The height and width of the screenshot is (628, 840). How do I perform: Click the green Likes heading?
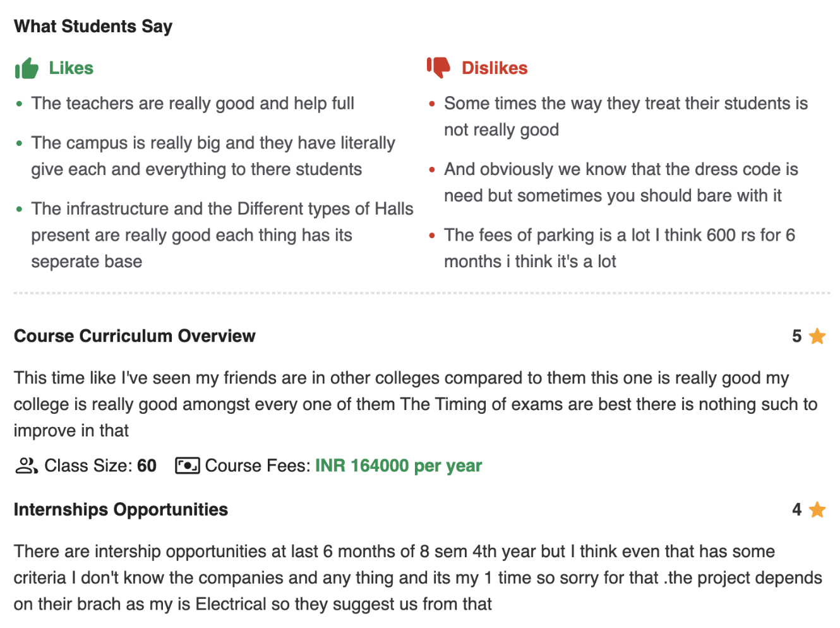[x=71, y=68]
